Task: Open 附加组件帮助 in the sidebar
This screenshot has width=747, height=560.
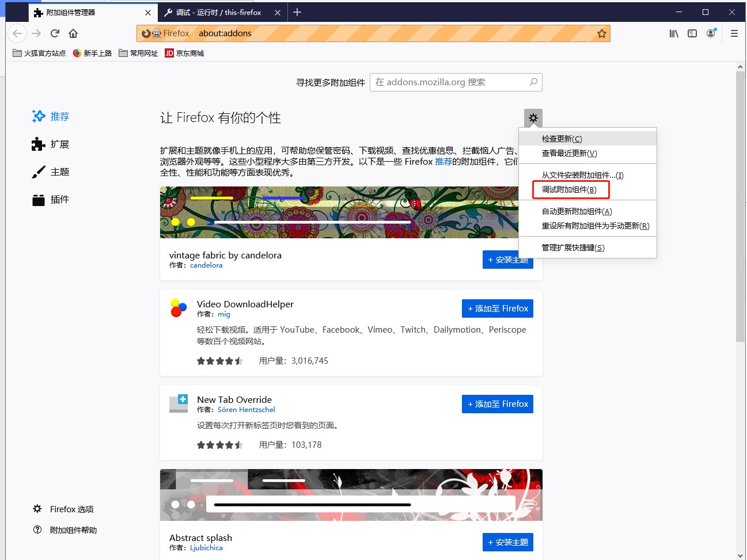Action: click(x=65, y=530)
